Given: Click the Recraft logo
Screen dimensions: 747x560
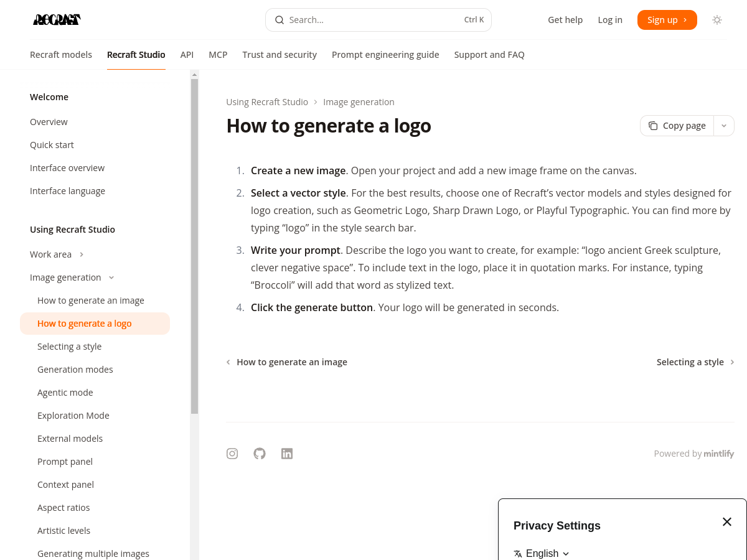Looking at the screenshot, I should [x=57, y=20].
